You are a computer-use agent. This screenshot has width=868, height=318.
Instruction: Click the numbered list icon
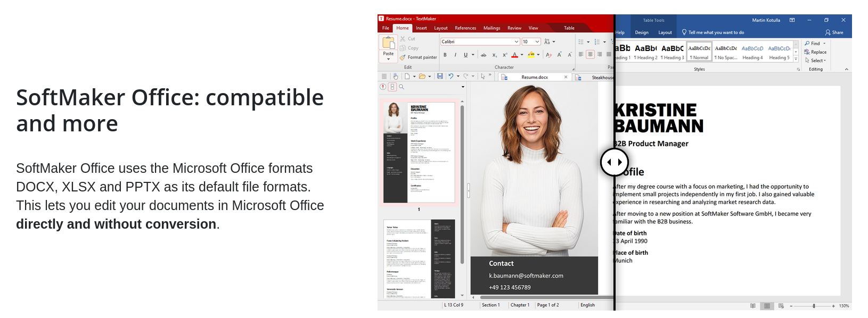(597, 41)
